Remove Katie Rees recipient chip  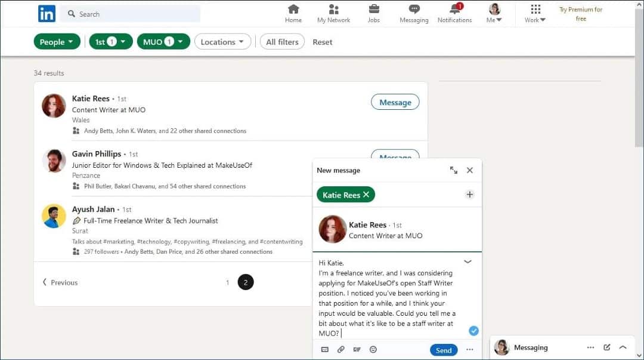[x=366, y=195]
